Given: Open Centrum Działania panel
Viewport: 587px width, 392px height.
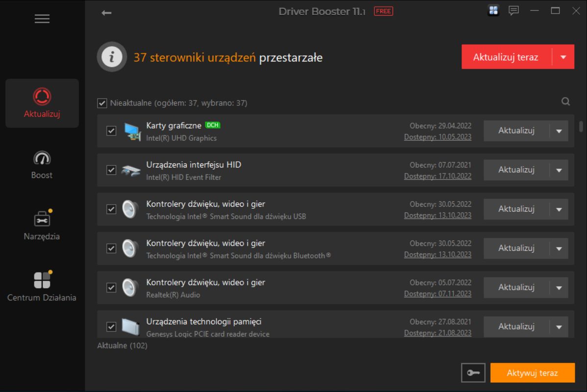Looking at the screenshot, I should pos(42,287).
